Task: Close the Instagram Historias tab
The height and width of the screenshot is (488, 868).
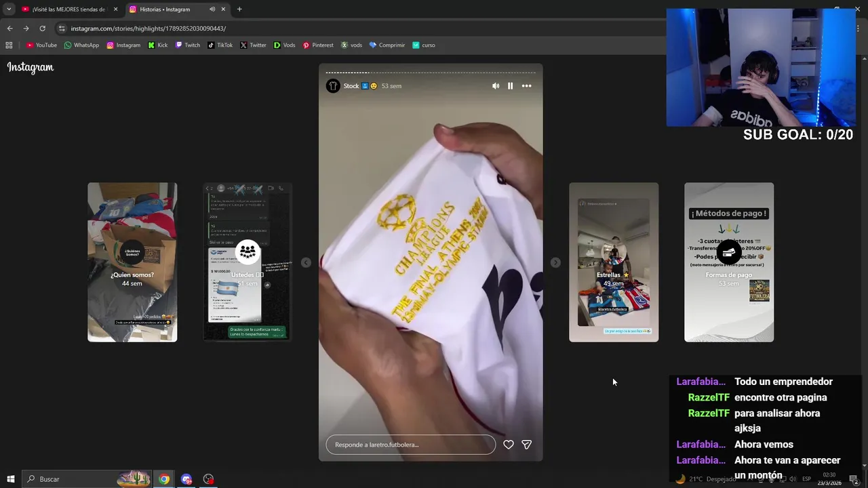Action: click(x=223, y=9)
